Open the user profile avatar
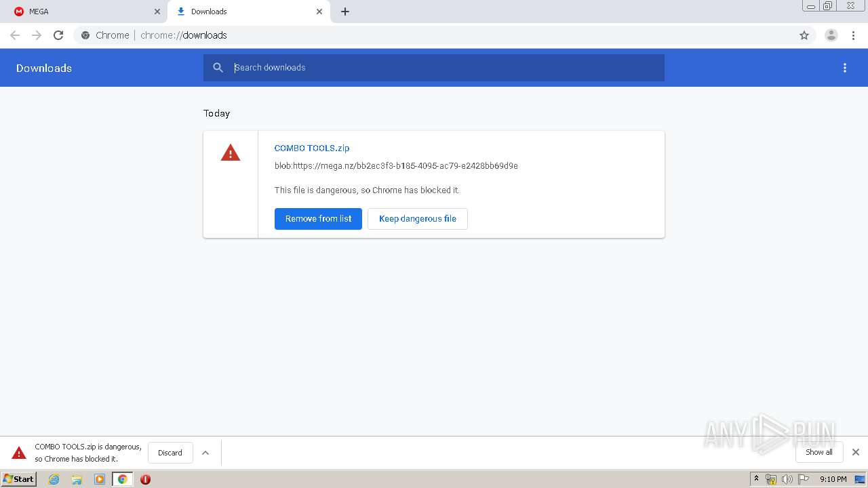The width and height of the screenshot is (868, 488). point(831,35)
